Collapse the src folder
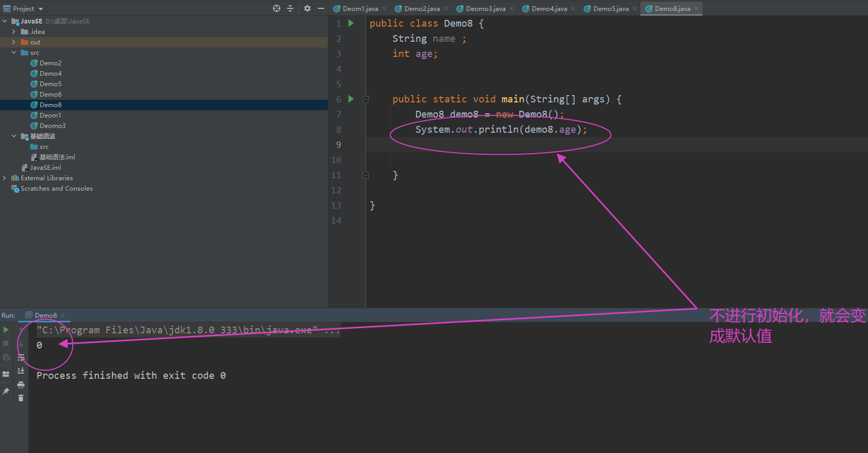The image size is (868, 453). (14, 53)
